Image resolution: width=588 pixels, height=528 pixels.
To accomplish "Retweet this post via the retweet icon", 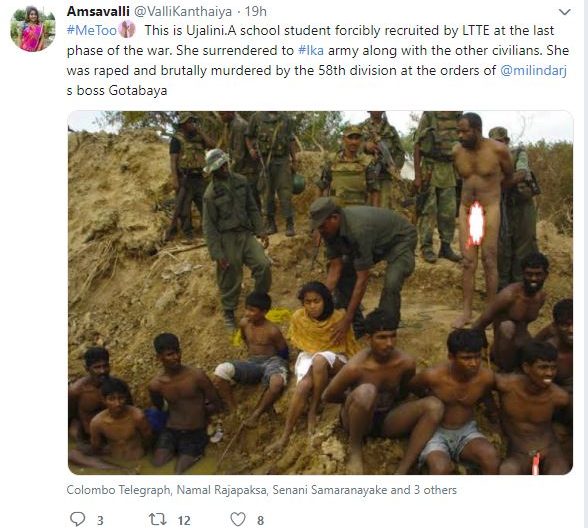I will [x=157, y=519].
